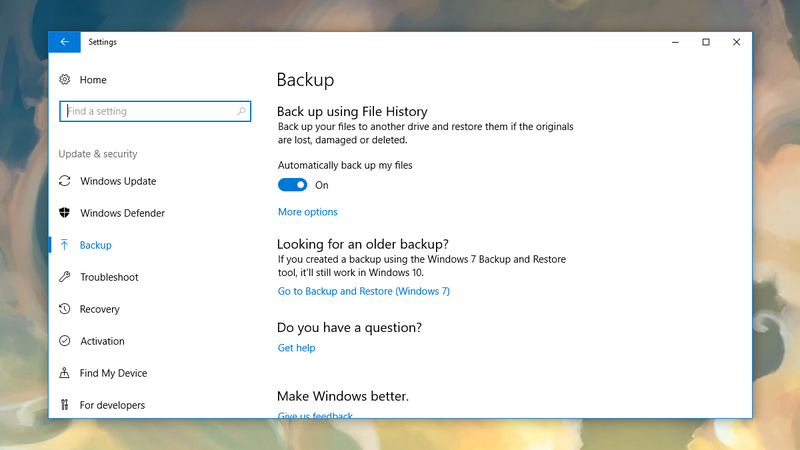Open Windows Update settings page

118,181
